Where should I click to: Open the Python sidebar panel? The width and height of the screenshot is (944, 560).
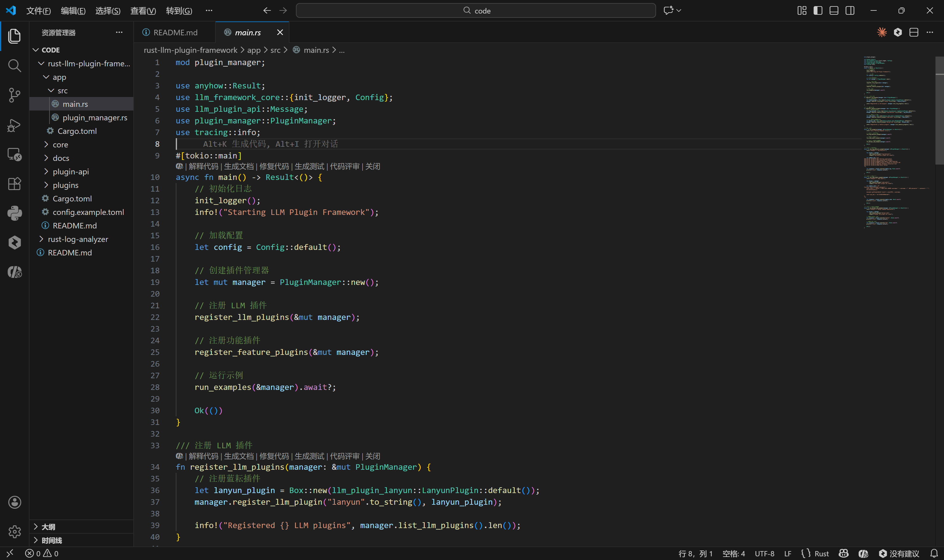(x=14, y=213)
